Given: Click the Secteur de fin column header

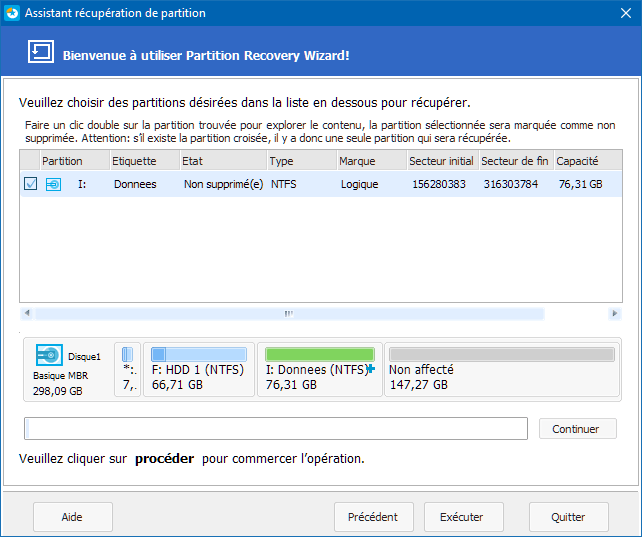Looking at the screenshot, I should [x=517, y=161].
